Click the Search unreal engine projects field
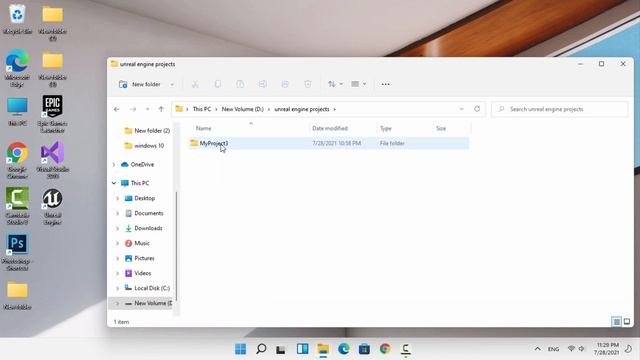The height and width of the screenshot is (360, 640). pyautogui.click(x=560, y=109)
